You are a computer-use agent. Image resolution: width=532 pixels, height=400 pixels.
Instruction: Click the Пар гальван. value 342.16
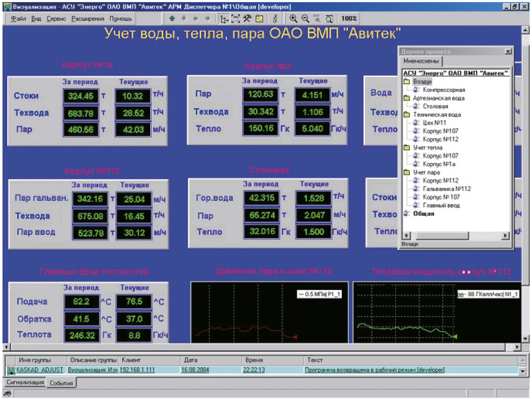coord(90,199)
